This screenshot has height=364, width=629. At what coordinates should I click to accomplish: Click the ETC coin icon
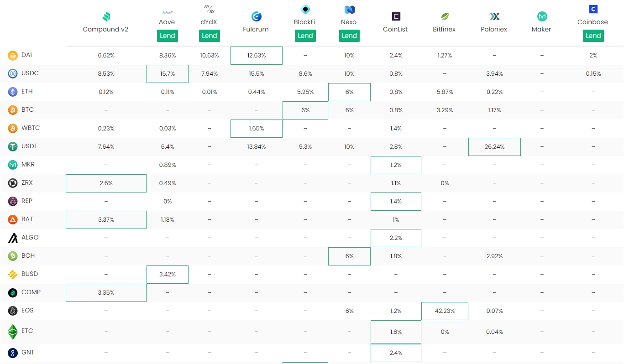pos(13,332)
